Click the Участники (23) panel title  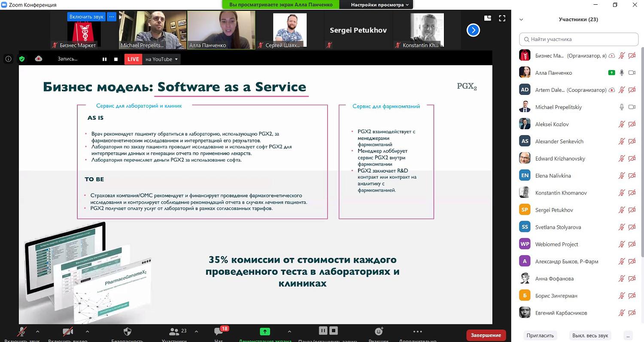pyautogui.click(x=578, y=19)
